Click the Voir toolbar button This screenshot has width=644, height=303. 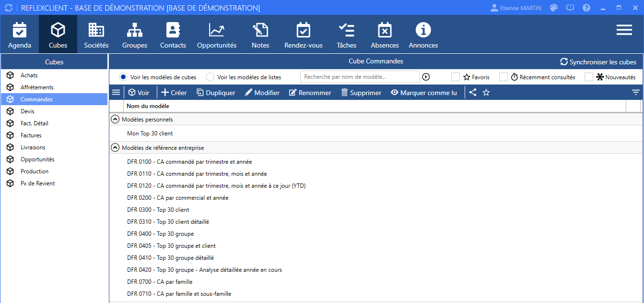tap(139, 93)
